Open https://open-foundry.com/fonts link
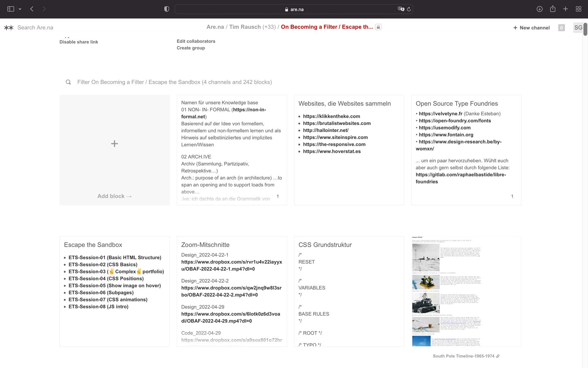The height and width of the screenshot is (368, 588). 455,121
